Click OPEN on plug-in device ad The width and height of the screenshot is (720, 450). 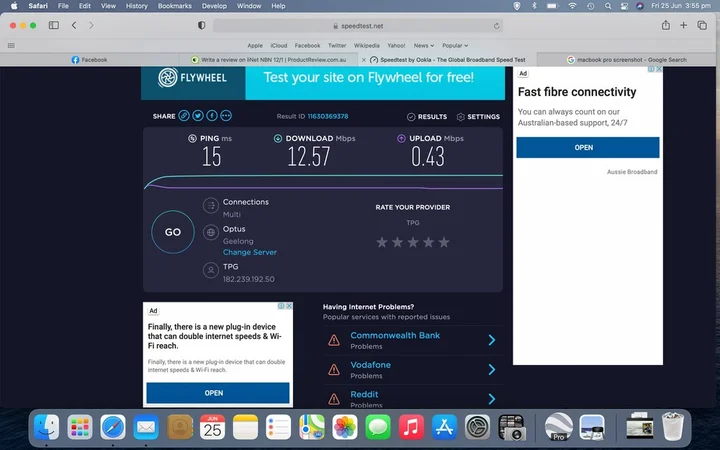point(218,393)
